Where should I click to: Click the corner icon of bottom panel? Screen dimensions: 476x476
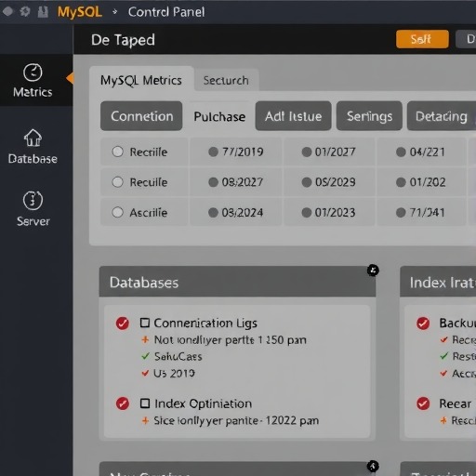click(373, 466)
